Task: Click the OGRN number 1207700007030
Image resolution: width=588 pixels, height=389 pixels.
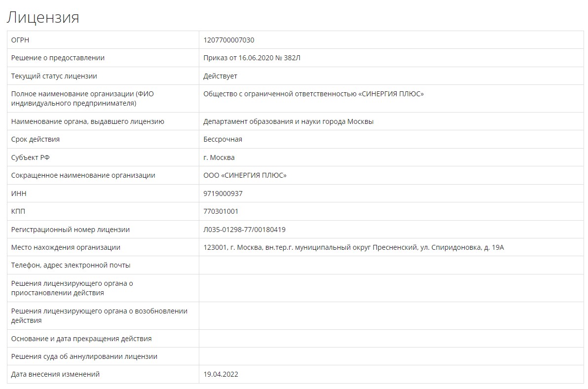Action: [229, 40]
